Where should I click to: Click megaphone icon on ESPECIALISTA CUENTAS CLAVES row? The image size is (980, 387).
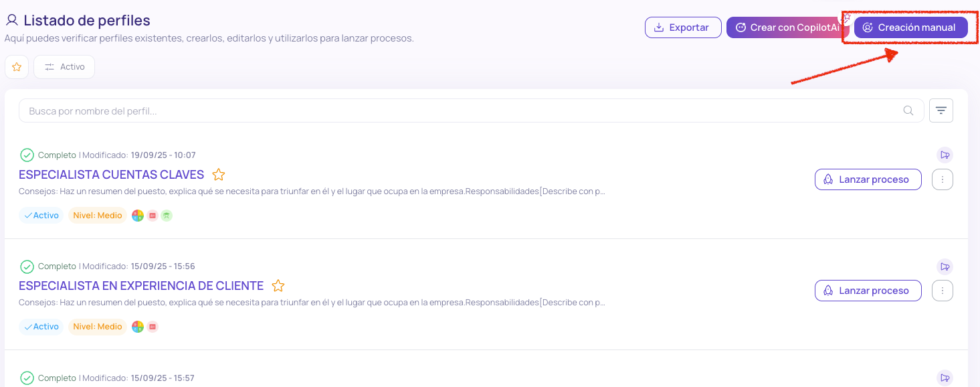pyautogui.click(x=945, y=155)
